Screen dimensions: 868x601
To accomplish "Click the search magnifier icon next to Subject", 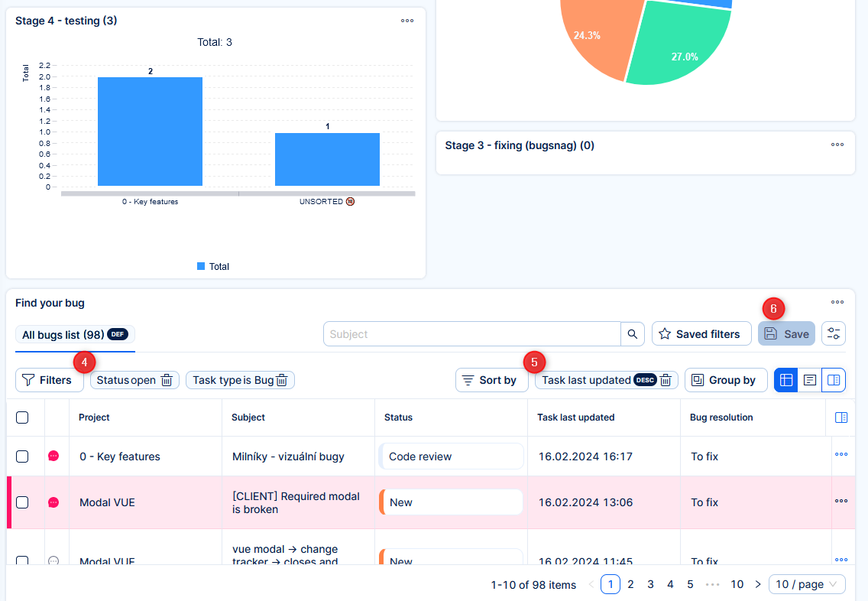I will coord(632,334).
